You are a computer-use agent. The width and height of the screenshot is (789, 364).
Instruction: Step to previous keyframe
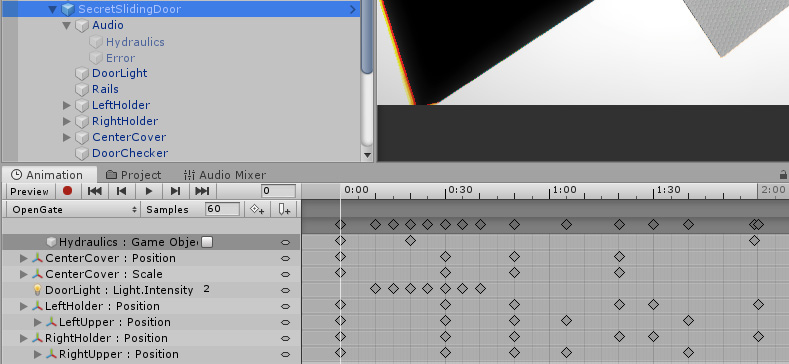[x=121, y=191]
